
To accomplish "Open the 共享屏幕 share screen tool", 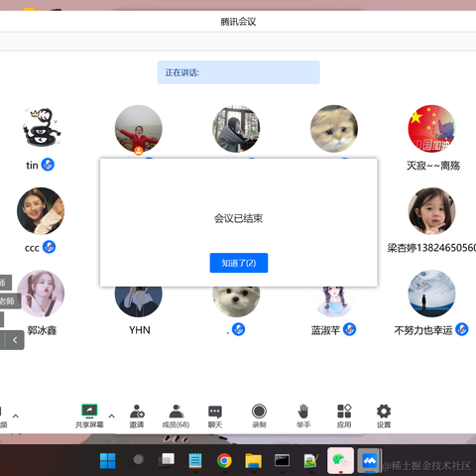I will point(89,416).
